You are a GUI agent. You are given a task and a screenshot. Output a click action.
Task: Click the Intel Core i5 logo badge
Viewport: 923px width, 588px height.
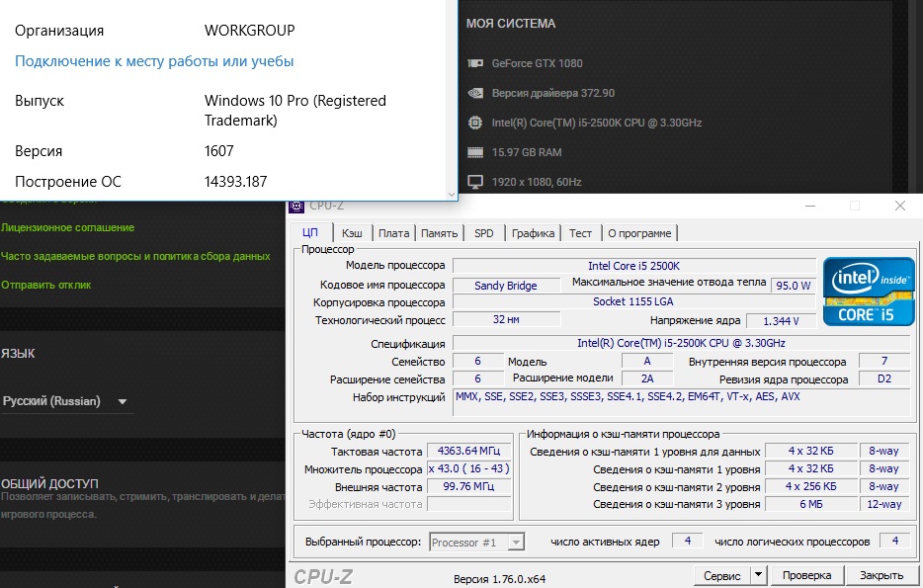click(x=869, y=291)
